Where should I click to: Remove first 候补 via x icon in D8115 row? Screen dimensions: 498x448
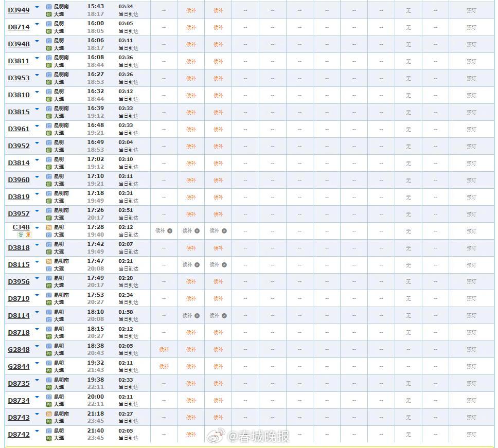point(197,265)
